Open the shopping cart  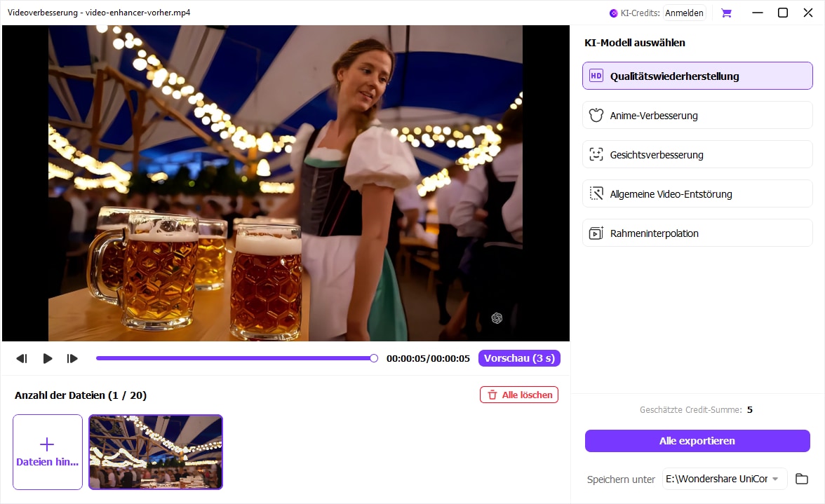tap(726, 13)
